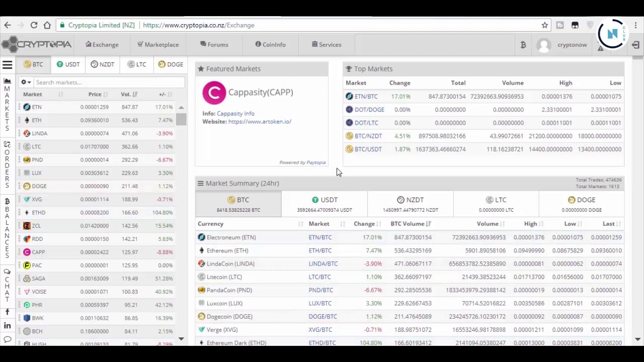Bookmark page with star icon
644x362 pixels.
(x=544, y=25)
